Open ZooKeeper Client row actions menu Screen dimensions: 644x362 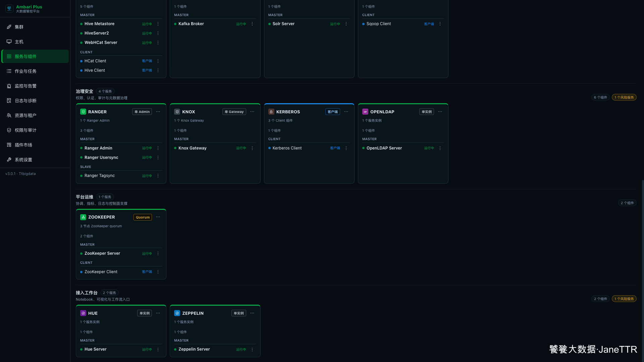(x=158, y=272)
